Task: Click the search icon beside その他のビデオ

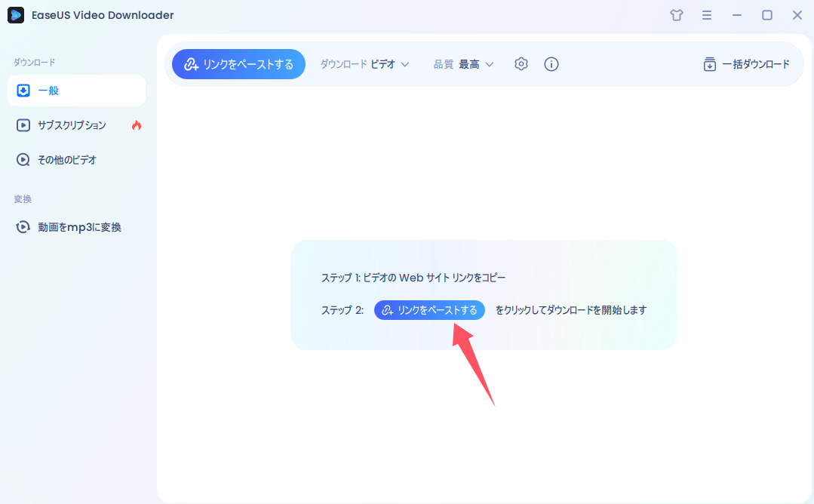Action: tap(23, 159)
